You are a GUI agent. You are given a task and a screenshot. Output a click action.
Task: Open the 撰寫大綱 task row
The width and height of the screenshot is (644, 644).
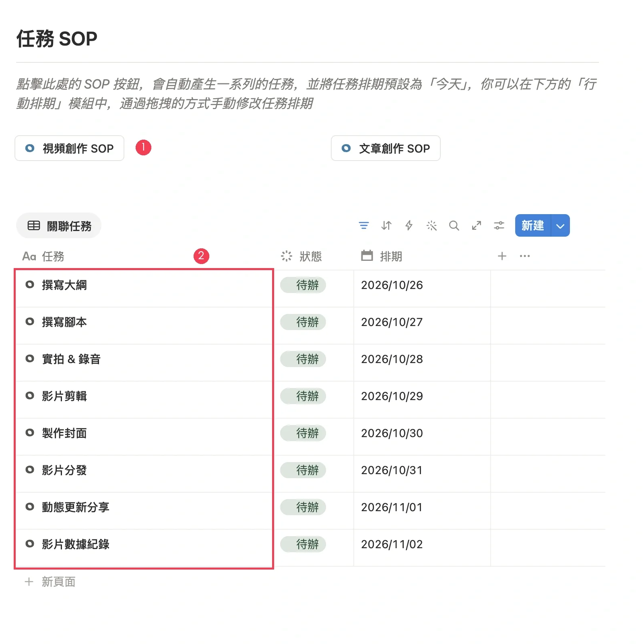click(64, 285)
